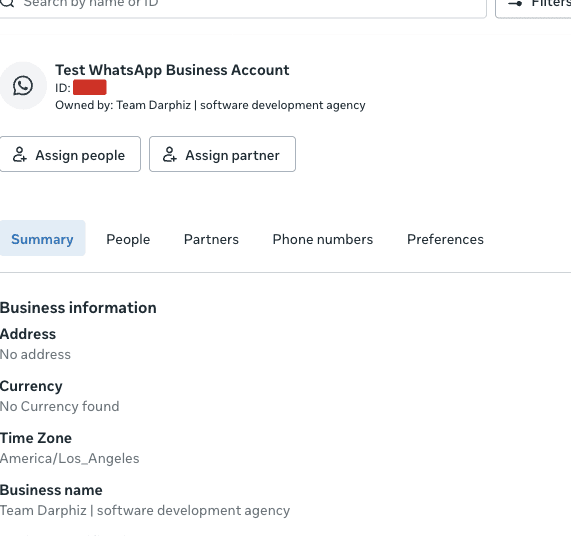Click the No address value
The image size is (571, 536).
click(x=35, y=354)
